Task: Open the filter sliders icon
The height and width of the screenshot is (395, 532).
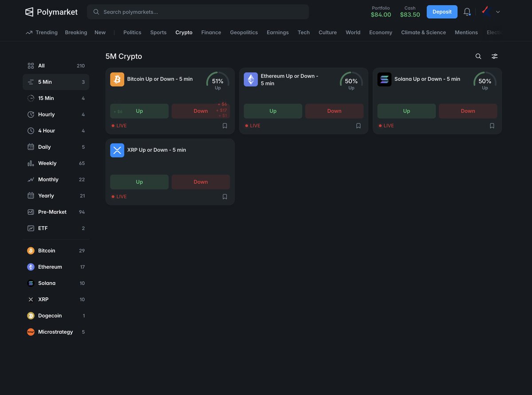Action: point(495,56)
